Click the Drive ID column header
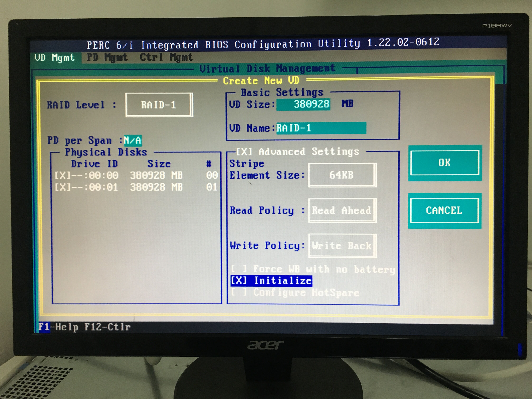 click(x=94, y=164)
